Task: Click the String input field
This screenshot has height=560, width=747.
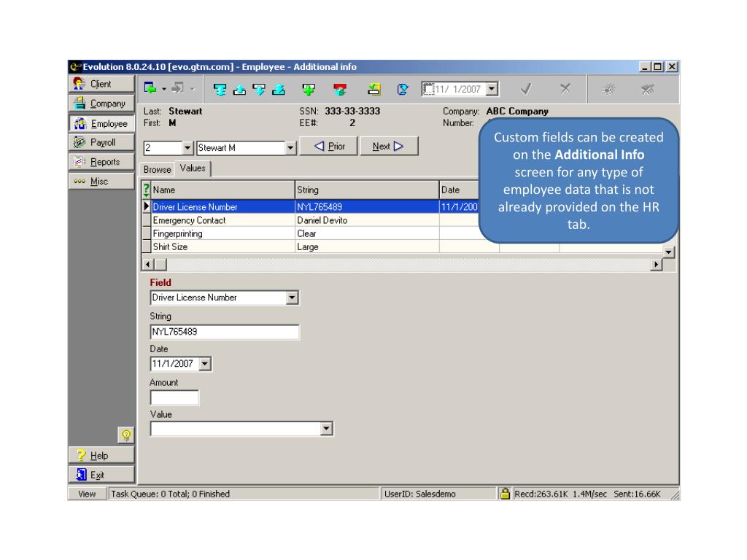Action: (225, 332)
